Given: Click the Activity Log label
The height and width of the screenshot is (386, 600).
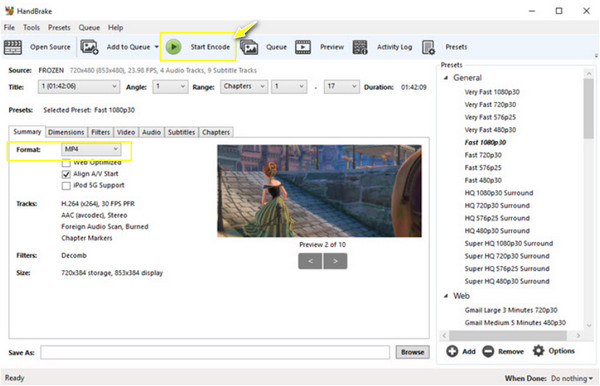Looking at the screenshot, I should (x=395, y=47).
